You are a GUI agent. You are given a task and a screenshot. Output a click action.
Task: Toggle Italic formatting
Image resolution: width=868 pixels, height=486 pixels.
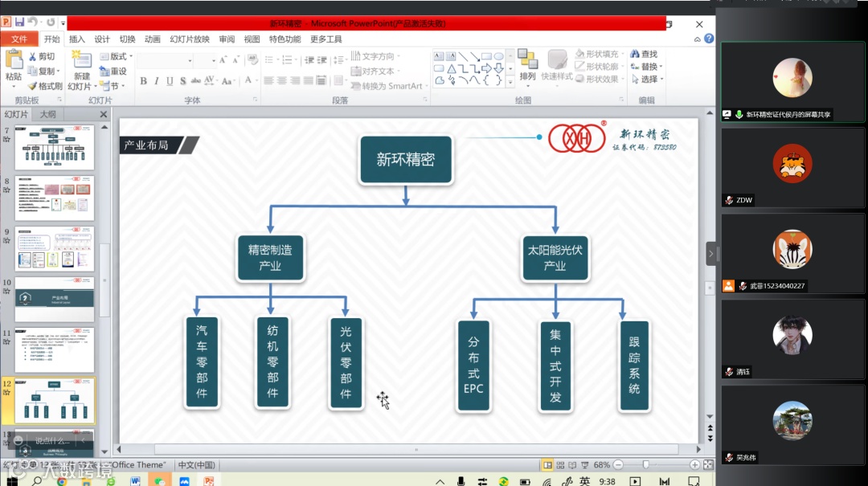coord(157,81)
